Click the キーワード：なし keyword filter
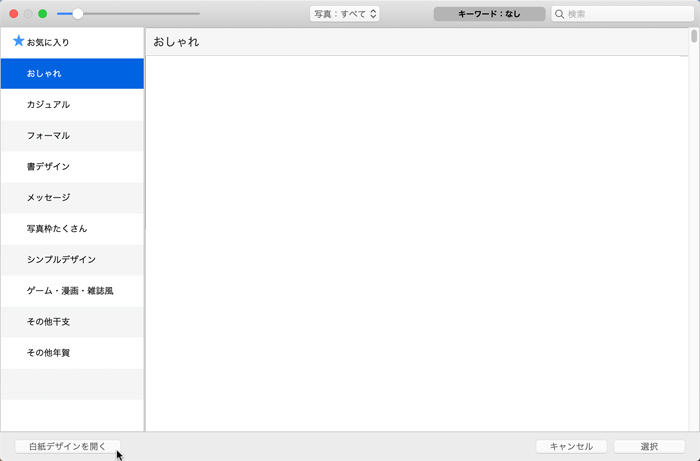Image resolution: width=700 pixels, height=461 pixels. (489, 14)
